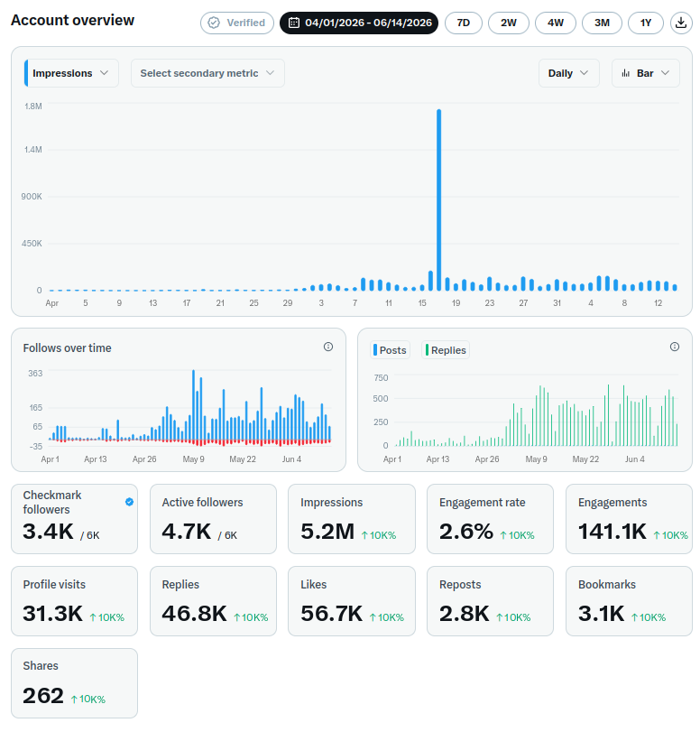Select the 4W time range

pyautogui.click(x=556, y=23)
